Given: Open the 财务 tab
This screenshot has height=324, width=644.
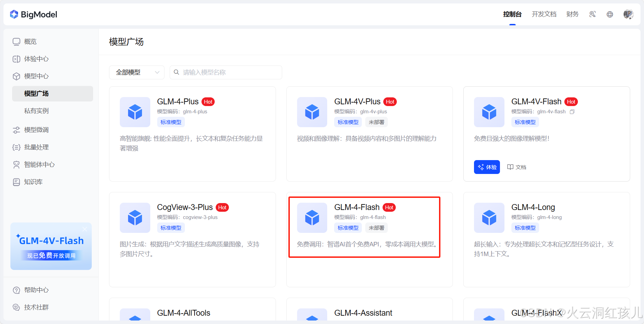Looking at the screenshot, I should (x=572, y=14).
